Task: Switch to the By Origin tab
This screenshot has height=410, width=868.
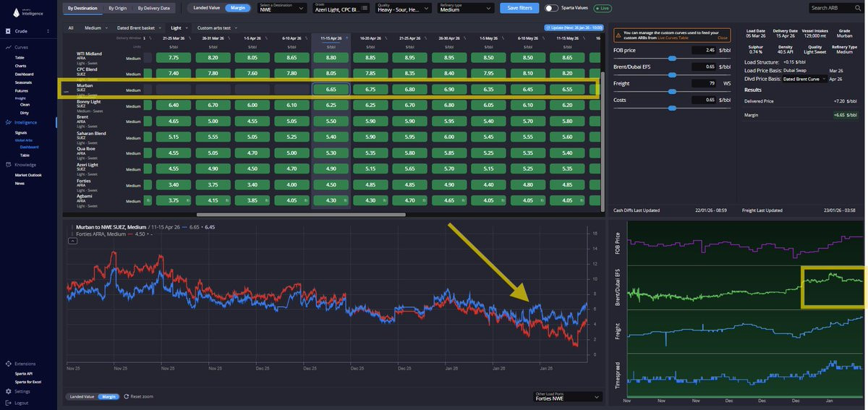Action: click(117, 8)
